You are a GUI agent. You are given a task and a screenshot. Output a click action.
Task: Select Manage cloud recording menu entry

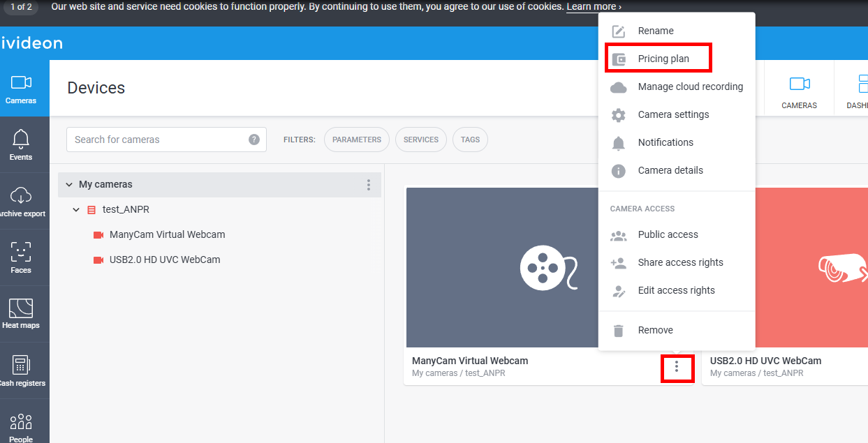(690, 87)
